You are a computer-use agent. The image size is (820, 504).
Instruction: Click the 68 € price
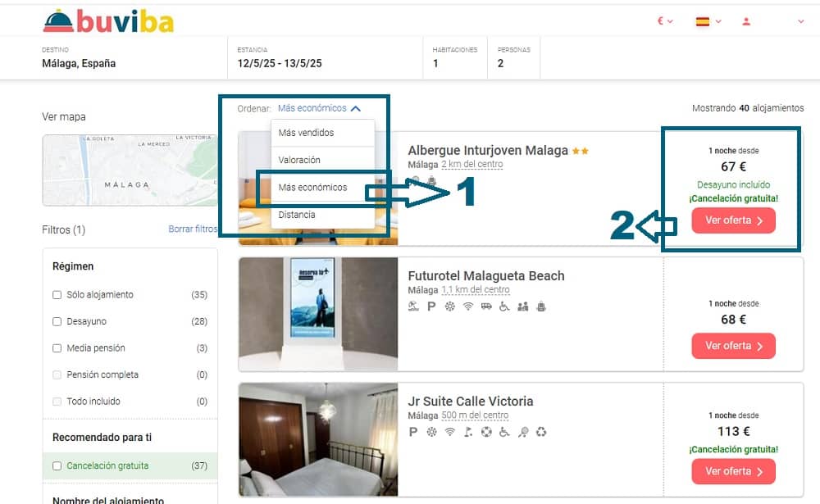click(733, 320)
